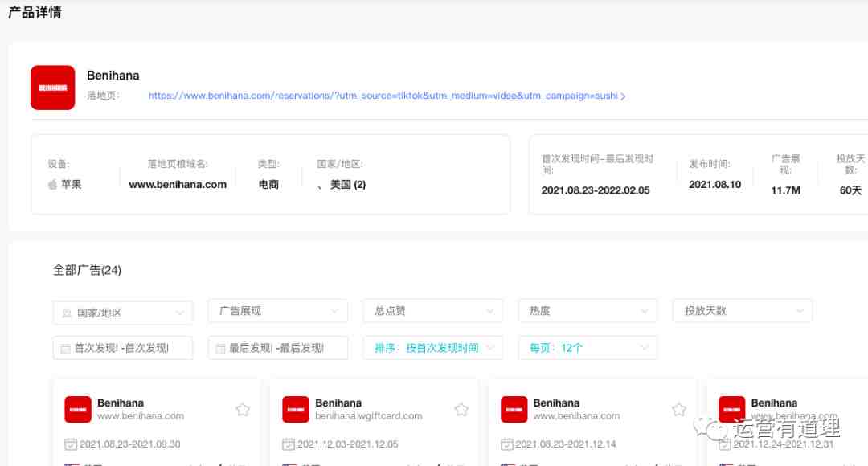Open the 每页 12个 page size dropdown
The image size is (868, 466).
588,348
